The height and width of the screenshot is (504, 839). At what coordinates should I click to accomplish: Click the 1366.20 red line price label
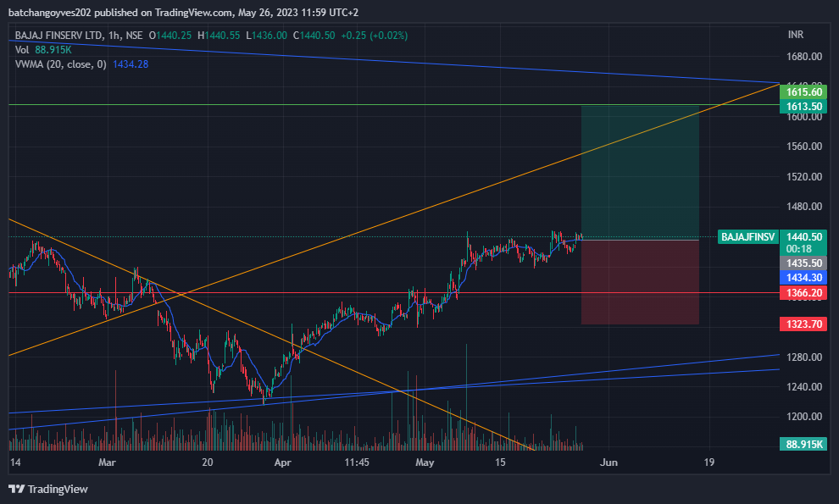[x=803, y=293]
